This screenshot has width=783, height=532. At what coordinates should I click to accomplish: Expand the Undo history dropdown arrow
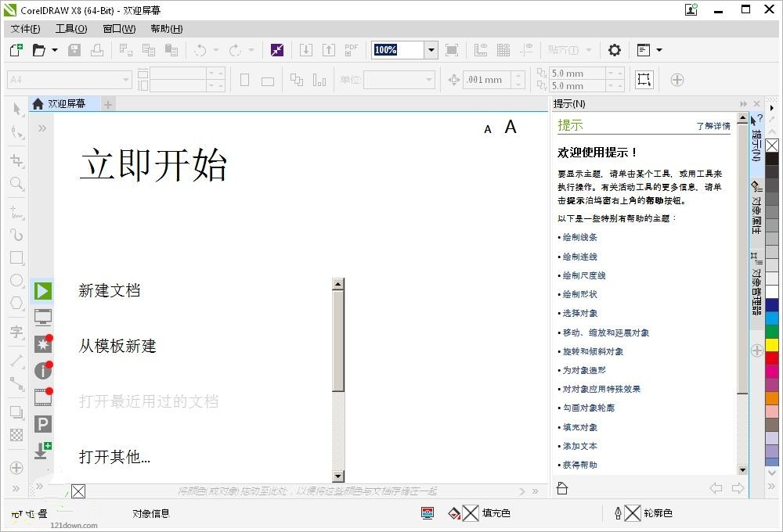pos(216,50)
